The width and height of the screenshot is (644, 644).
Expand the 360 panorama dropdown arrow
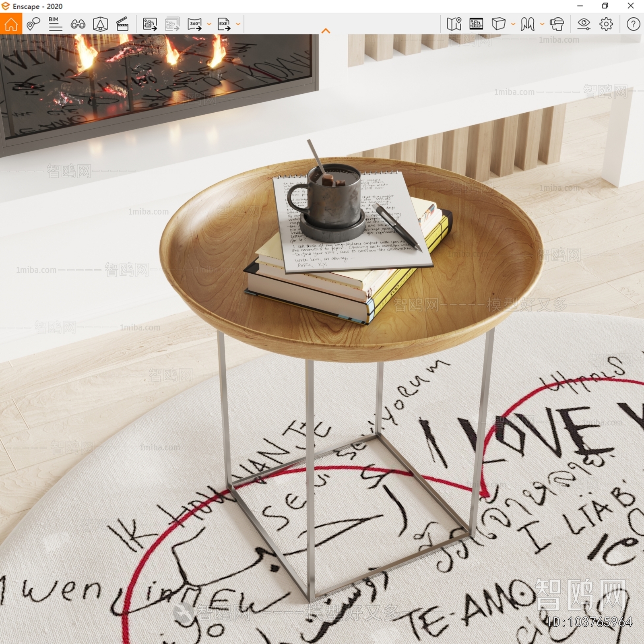(x=209, y=24)
